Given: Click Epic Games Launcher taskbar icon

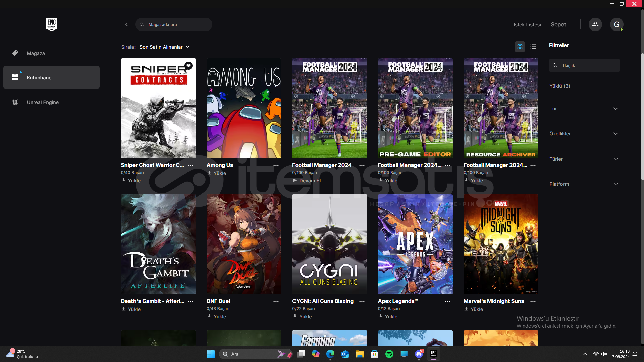Looking at the screenshot, I should [x=433, y=354].
